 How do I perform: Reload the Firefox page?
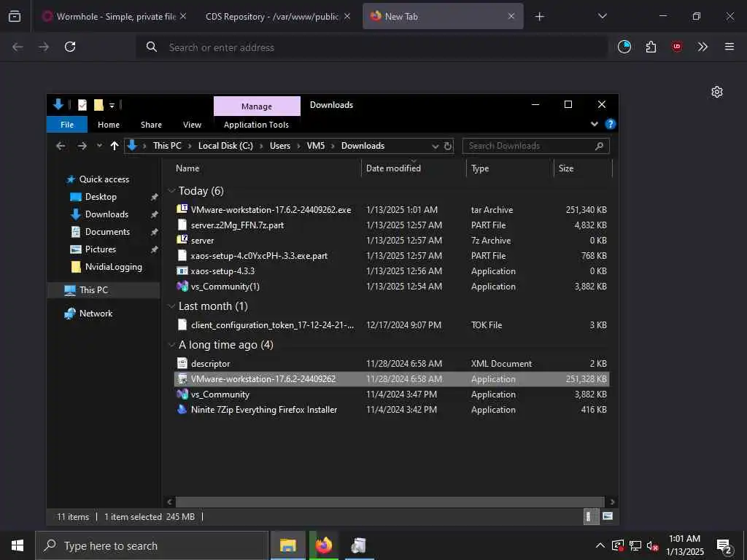(70, 47)
